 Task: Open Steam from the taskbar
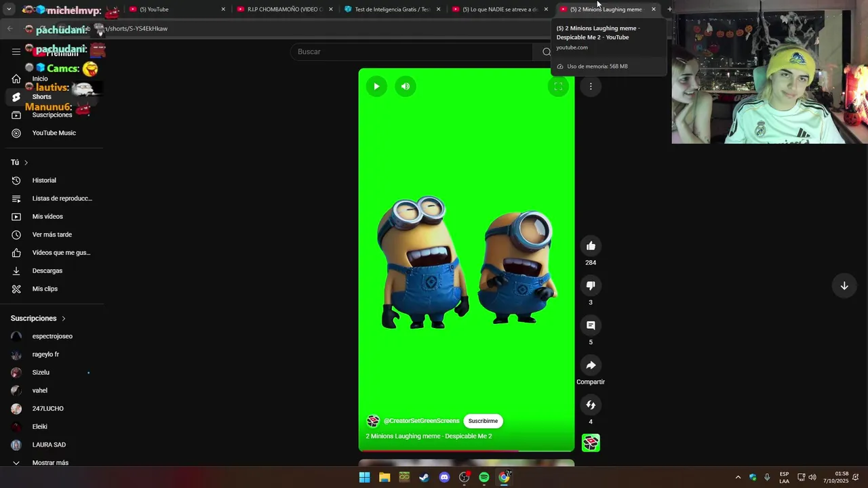424,477
